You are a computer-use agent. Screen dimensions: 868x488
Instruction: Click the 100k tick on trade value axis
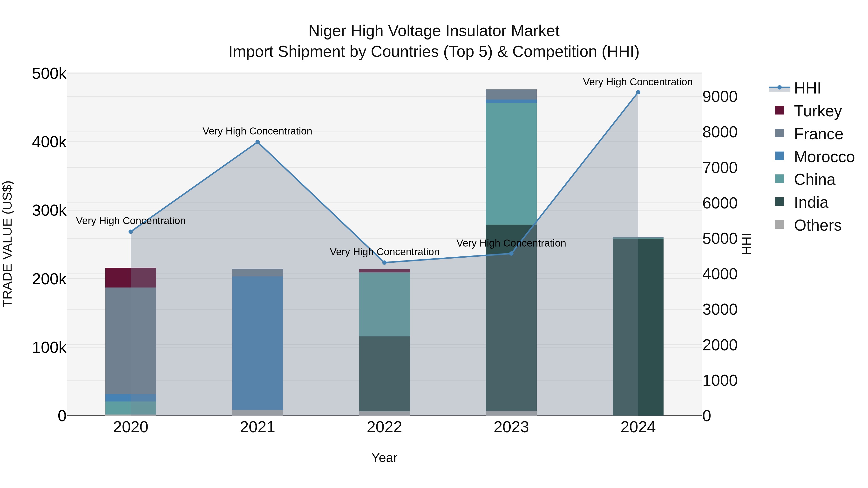(49, 347)
